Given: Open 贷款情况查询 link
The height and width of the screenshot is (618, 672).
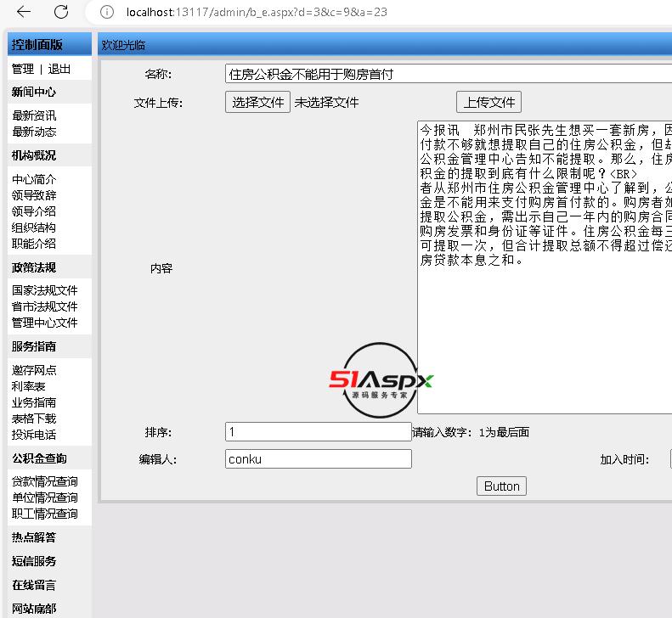Looking at the screenshot, I should (44, 481).
